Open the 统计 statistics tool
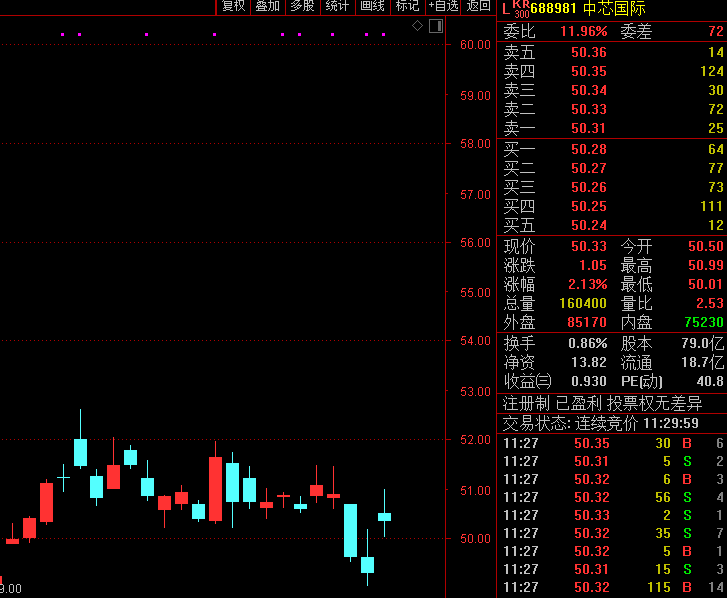The image size is (727, 598). 338,6
